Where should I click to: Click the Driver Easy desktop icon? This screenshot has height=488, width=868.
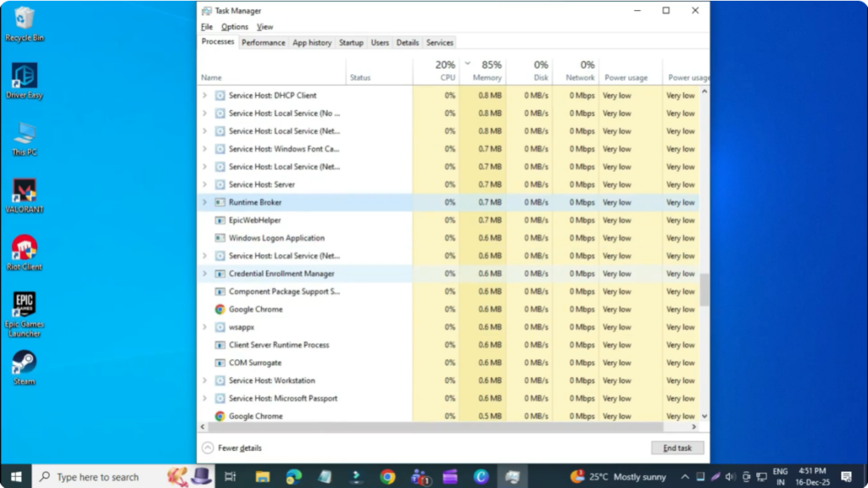(x=24, y=77)
